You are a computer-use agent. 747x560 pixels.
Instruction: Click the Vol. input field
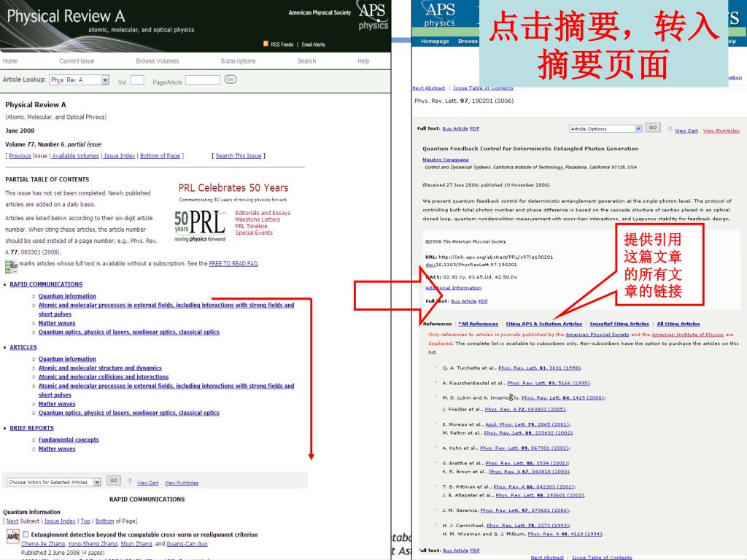137,79
